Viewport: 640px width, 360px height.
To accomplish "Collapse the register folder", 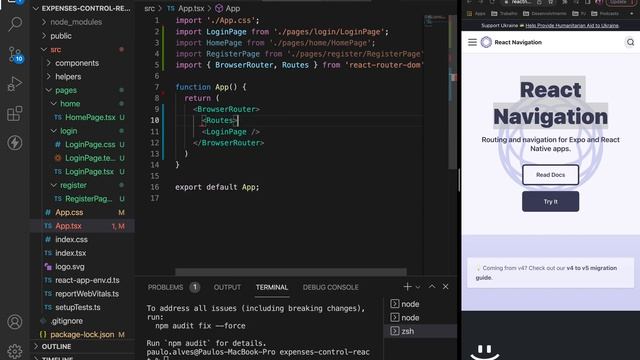I will tap(73, 185).
